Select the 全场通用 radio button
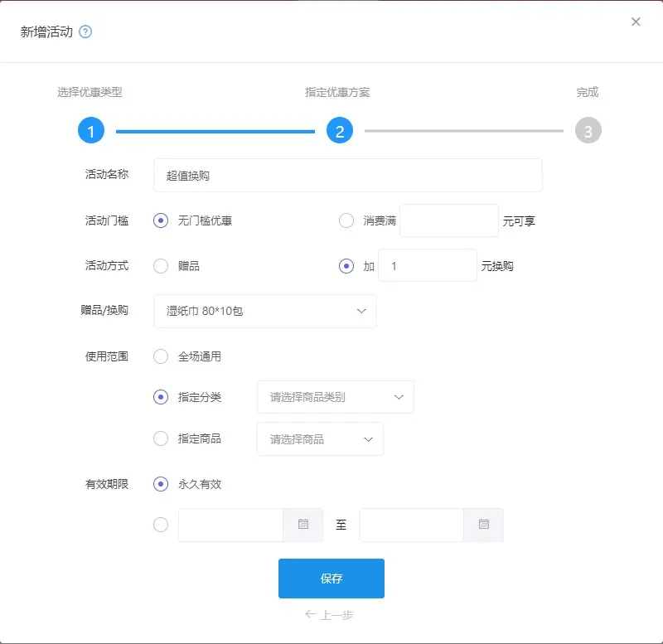Viewport: 663px width, 644px height. click(161, 356)
